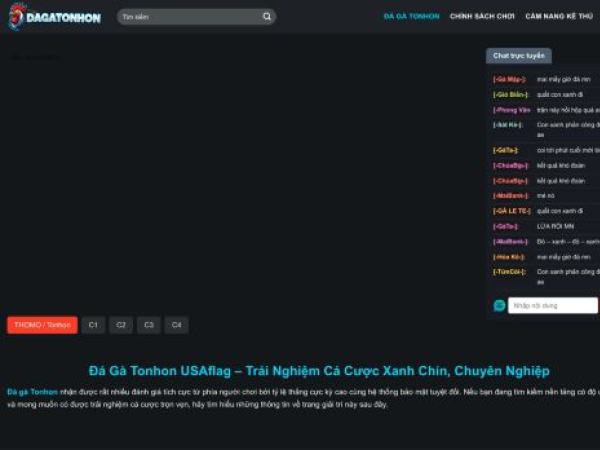Open the CHÍNH SÁCH CHƠI menu
Screen dimensions: 600x450
(x=482, y=17)
